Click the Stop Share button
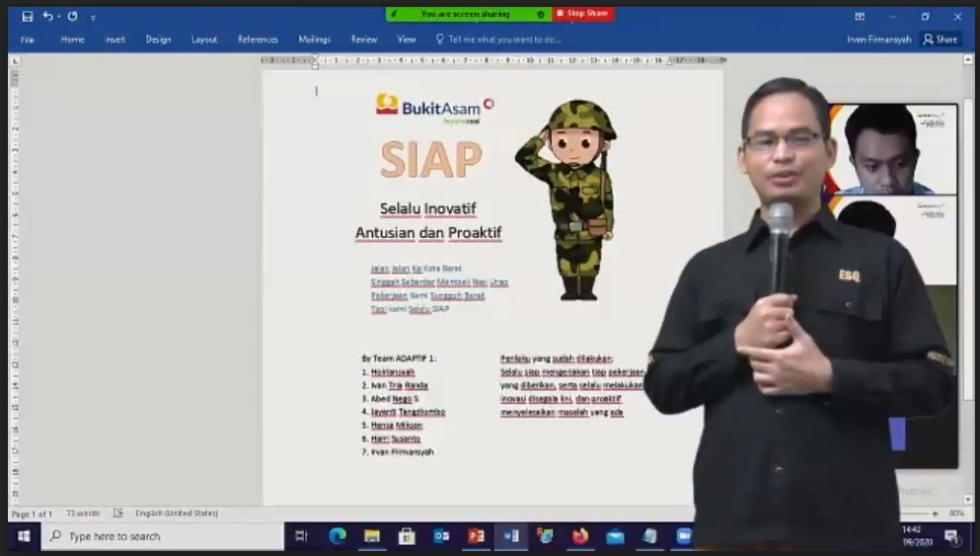Image resolution: width=980 pixels, height=556 pixels. (582, 14)
